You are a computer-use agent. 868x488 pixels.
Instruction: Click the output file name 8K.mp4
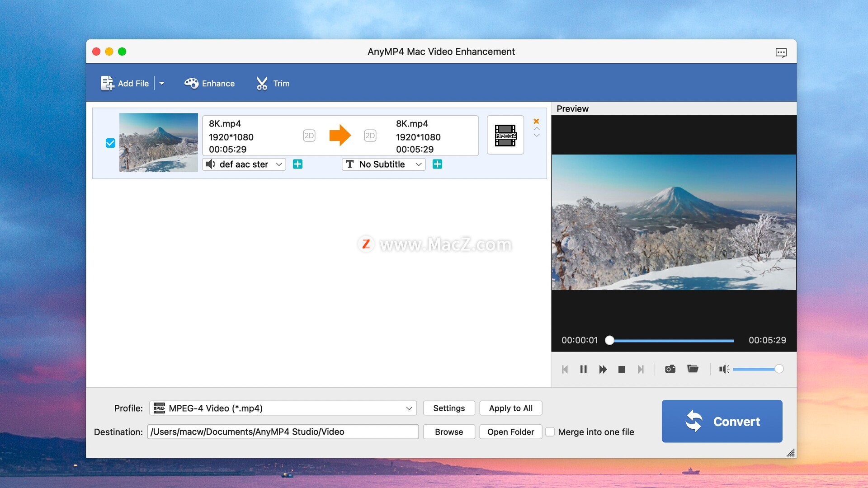pos(412,124)
